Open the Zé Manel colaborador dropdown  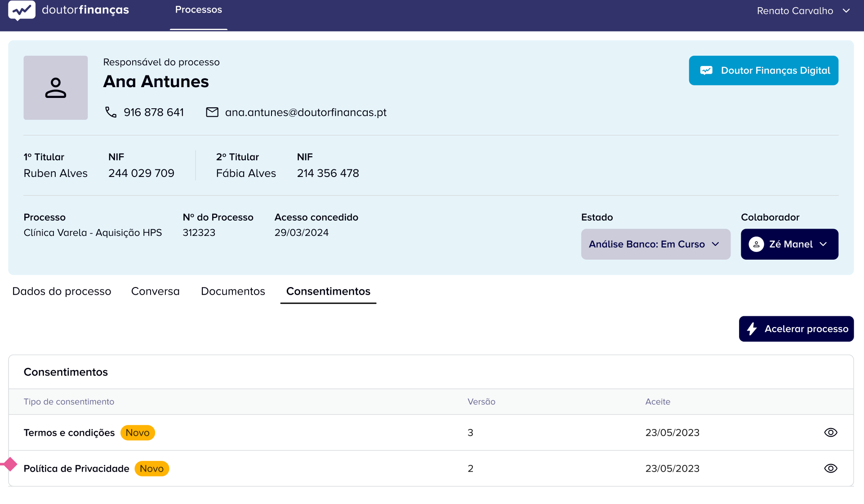pyautogui.click(x=789, y=244)
